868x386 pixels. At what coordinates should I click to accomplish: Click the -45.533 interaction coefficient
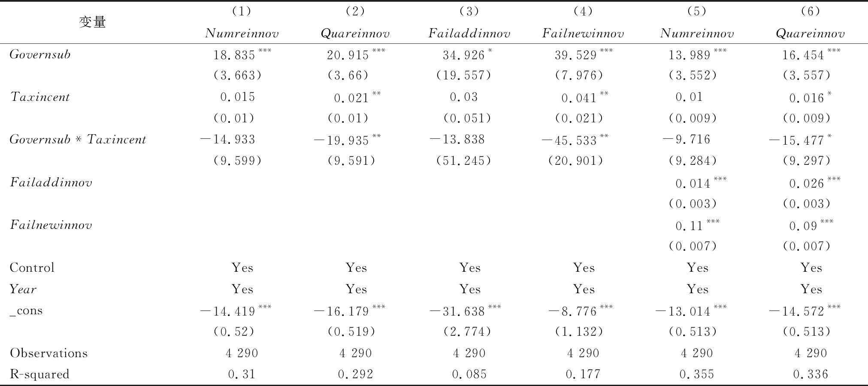(x=569, y=140)
